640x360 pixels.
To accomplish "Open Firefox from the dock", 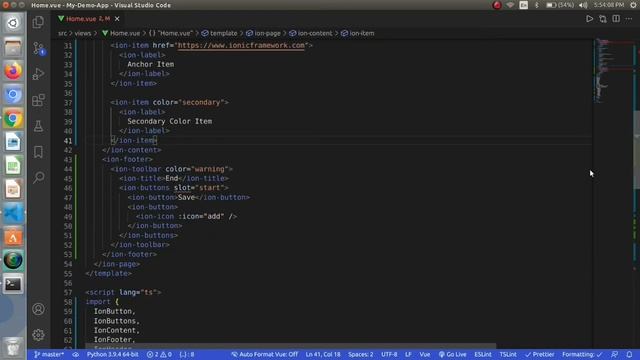I will point(13,71).
